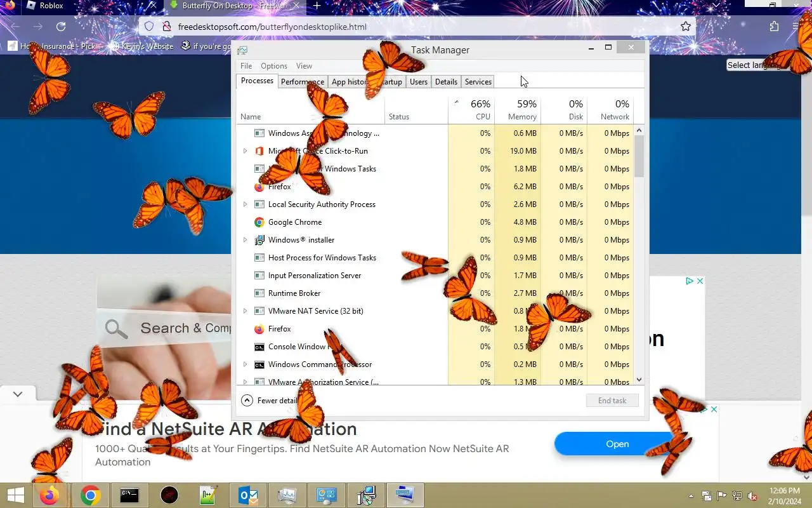Click the Open button on NetSuite ad

pyautogui.click(x=617, y=444)
